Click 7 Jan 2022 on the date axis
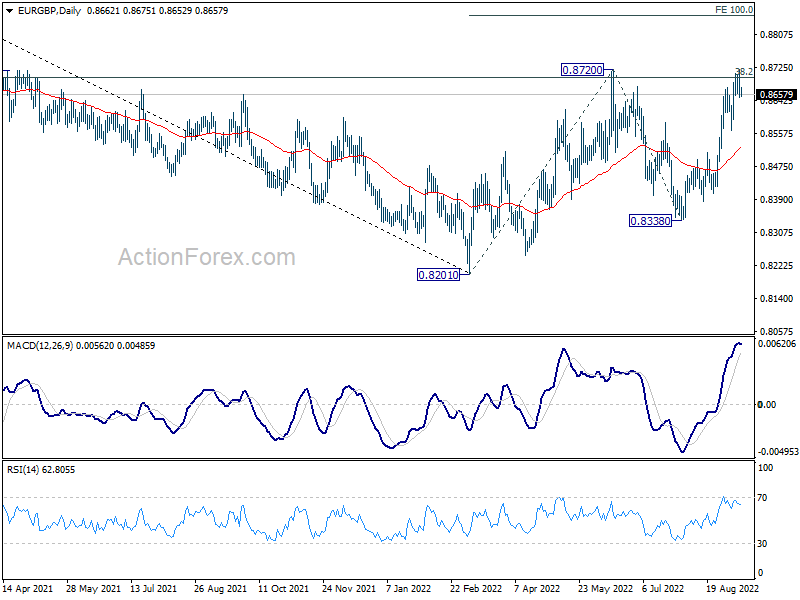This screenshot has height=600, width=800. point(407,590)
